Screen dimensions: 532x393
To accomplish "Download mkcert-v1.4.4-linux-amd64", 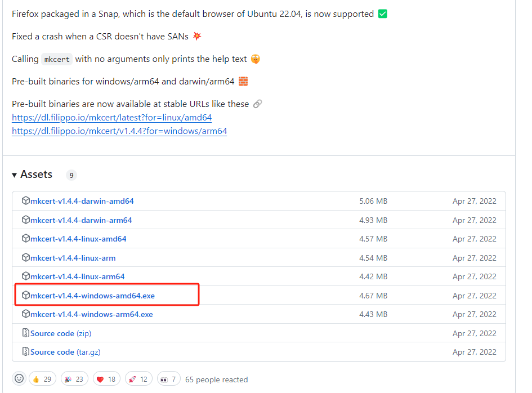I will pos(78,239).
